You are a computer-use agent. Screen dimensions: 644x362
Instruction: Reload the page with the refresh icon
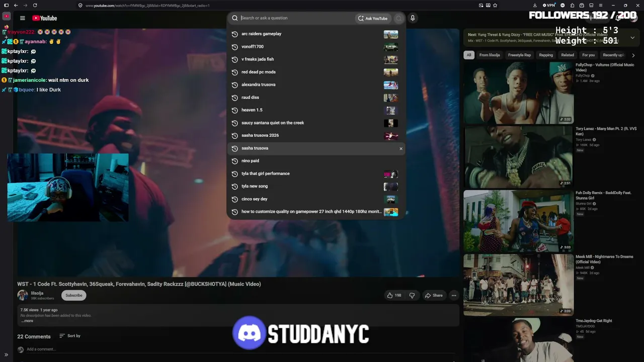35,6
